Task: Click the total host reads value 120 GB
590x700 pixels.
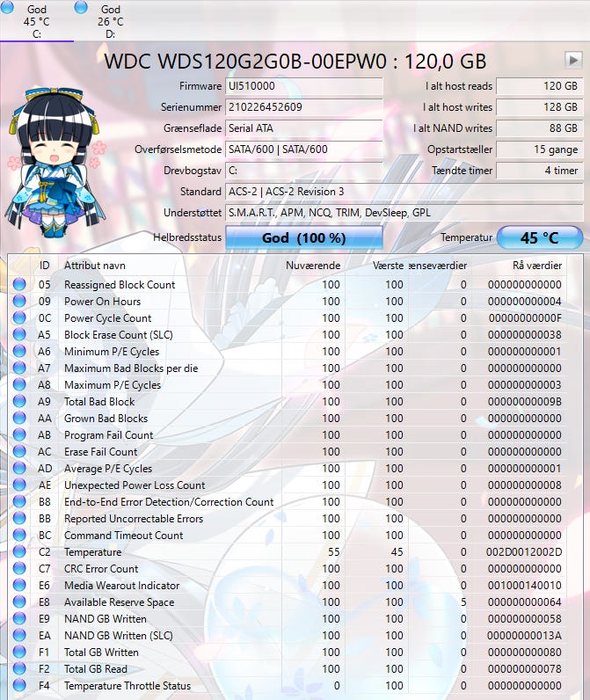Action: tap(540, 86)
